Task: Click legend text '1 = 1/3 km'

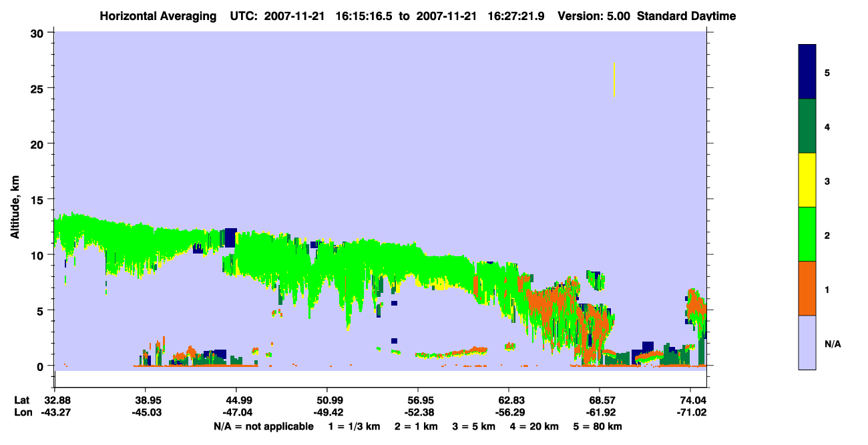Action: tap(355, 426)
